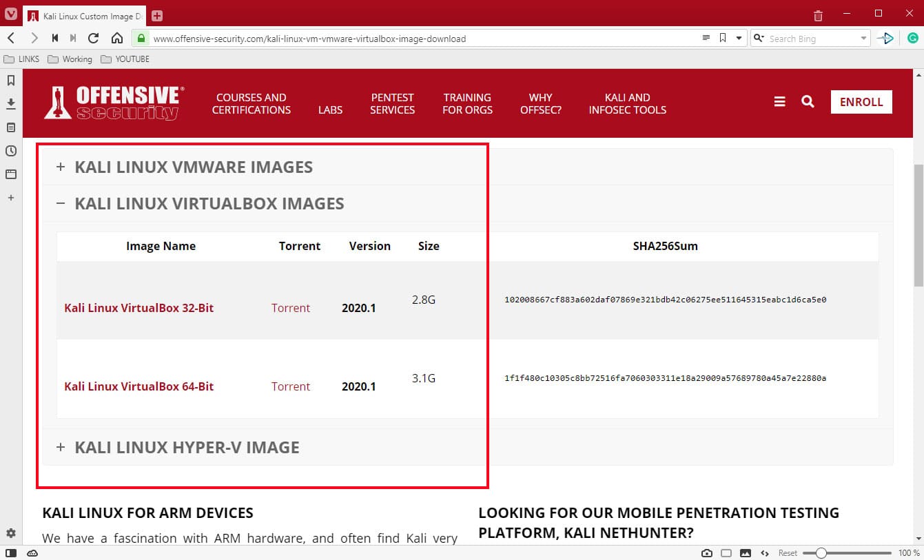This screenshot has width=924, height=560.
Task: Open the Labs nav item
Action: (x=330, y=110)
